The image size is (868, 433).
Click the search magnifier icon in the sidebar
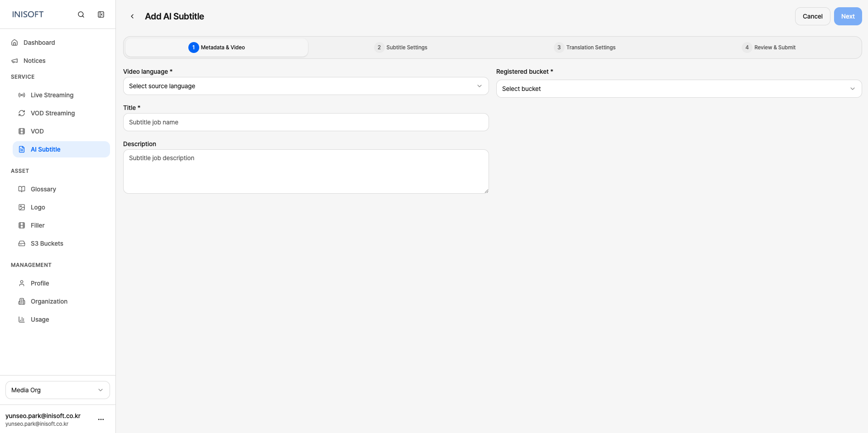click(81, 14)
